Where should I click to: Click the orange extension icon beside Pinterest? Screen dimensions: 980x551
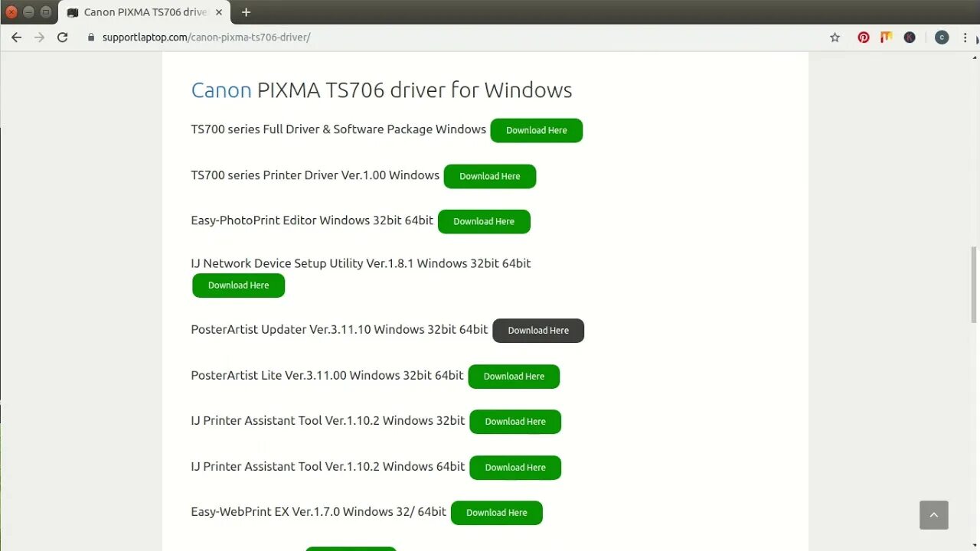pos(887,37)
